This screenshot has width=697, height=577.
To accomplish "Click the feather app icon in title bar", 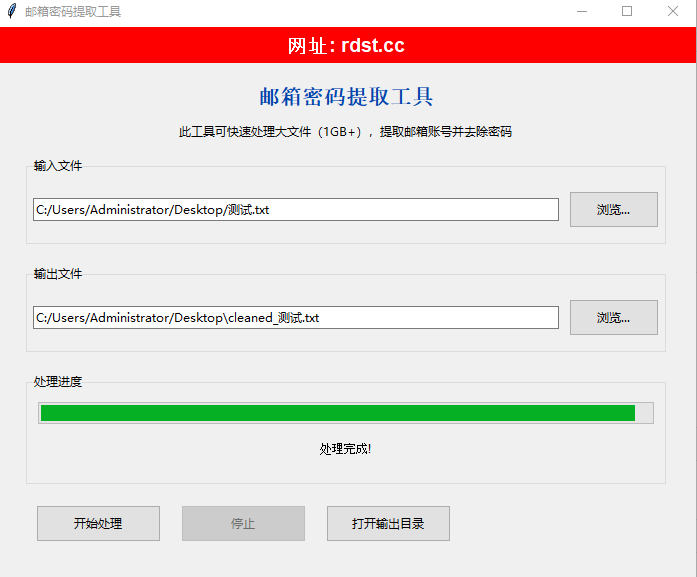I will (11, 12).
